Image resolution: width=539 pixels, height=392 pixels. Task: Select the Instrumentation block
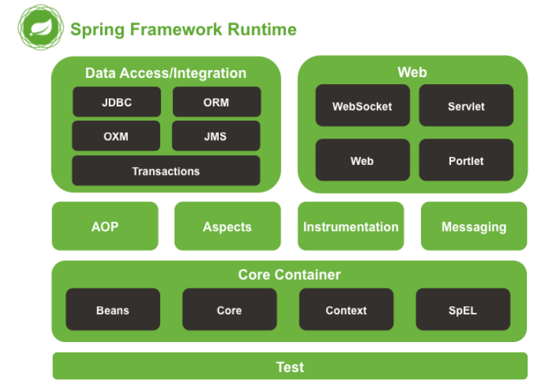tap(351, 226)
